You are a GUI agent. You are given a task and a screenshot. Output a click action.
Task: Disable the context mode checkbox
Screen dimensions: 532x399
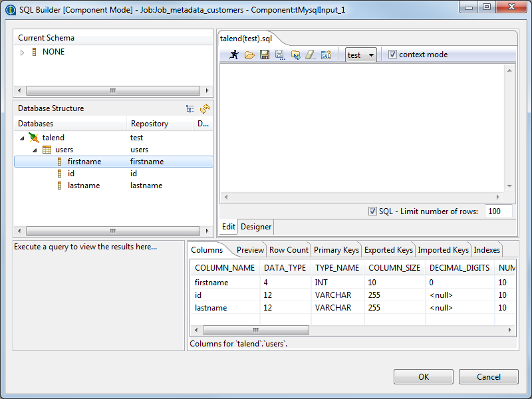click(x=392, y=55)
